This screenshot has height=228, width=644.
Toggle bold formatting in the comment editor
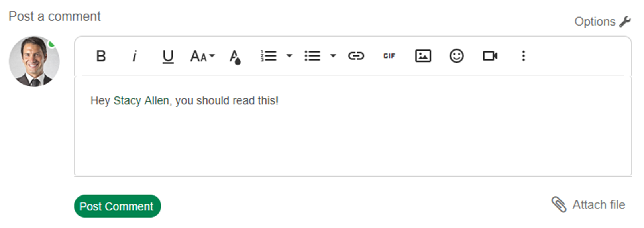coord(101,56)
